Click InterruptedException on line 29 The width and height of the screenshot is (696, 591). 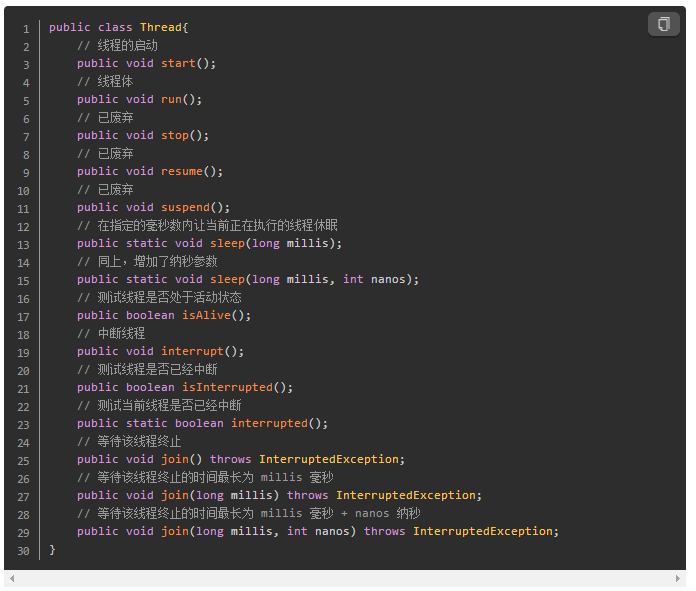[x=483, y=531]
